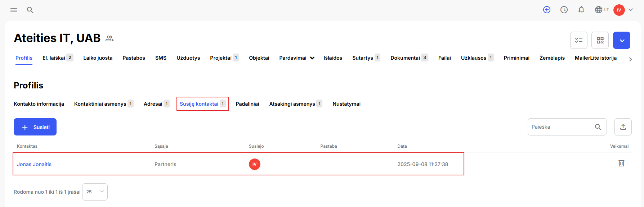Select the Nustatymai sub-tab

[x=346, y=104]
